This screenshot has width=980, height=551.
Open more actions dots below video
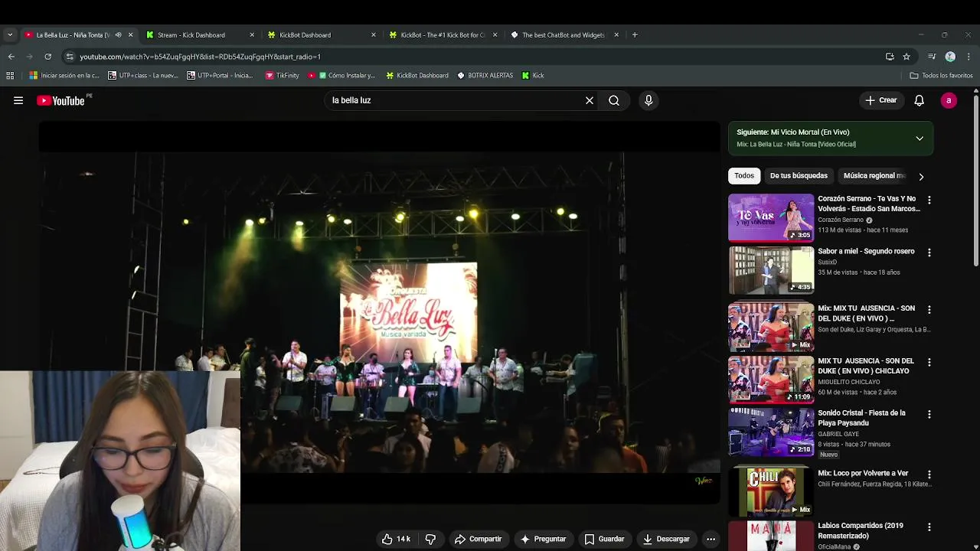(x=710, y=539)
